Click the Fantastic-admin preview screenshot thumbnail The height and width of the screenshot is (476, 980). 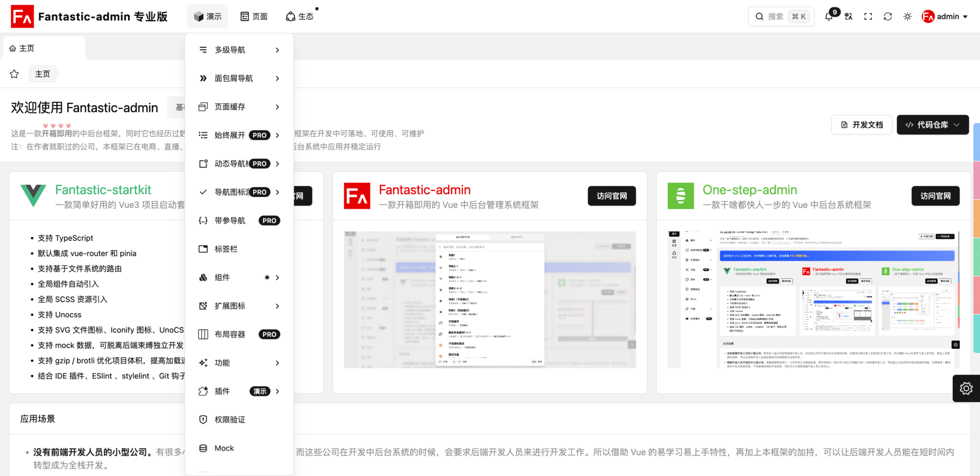point(489,299)
